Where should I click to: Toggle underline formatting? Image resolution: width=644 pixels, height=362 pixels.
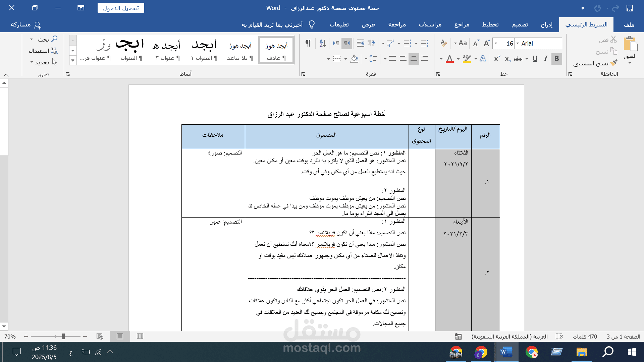tap(535, 59)
